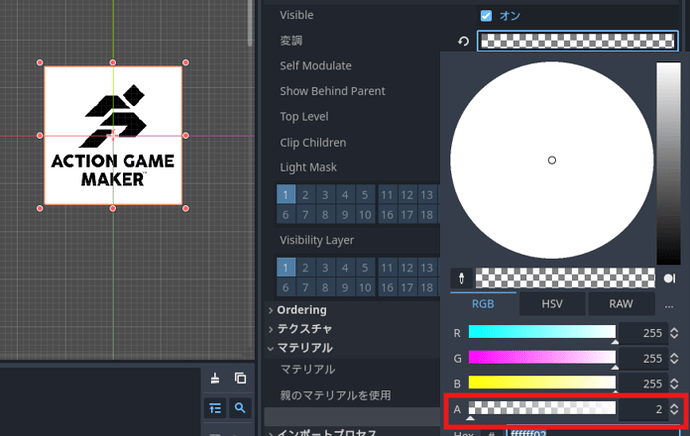Select the RGB color mode tab

pyautogui.click(x=483, y=304)
